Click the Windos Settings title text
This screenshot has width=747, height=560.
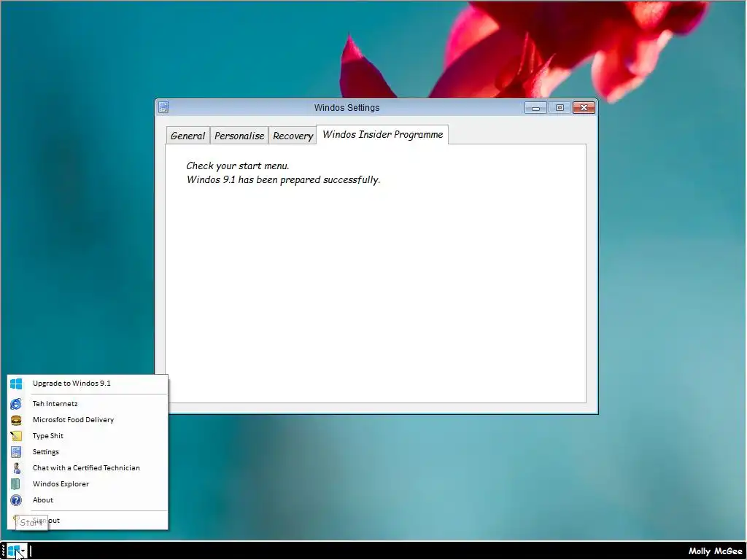coord(347,108)
